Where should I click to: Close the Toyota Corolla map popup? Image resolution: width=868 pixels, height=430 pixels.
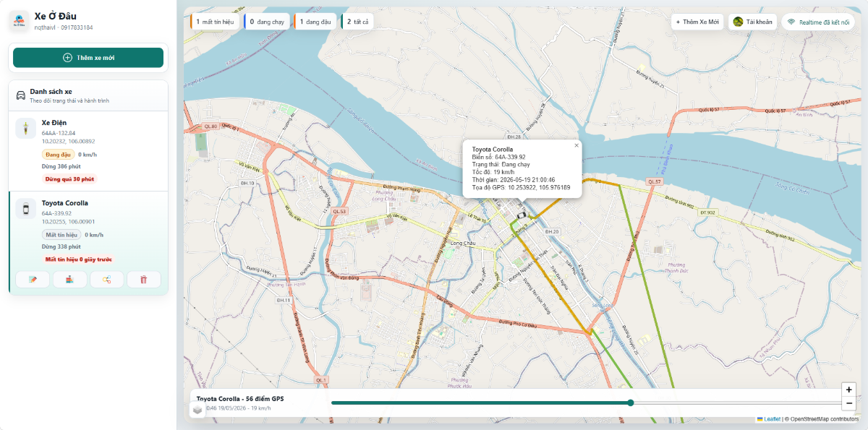point(576,145)
